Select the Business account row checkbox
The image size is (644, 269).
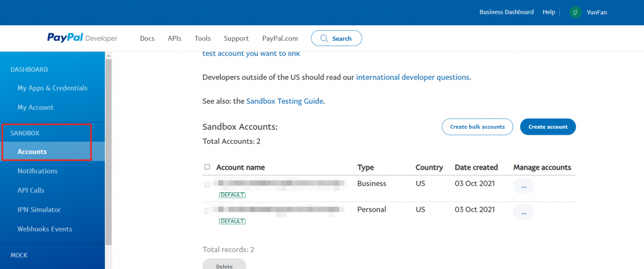pos(208,185)
